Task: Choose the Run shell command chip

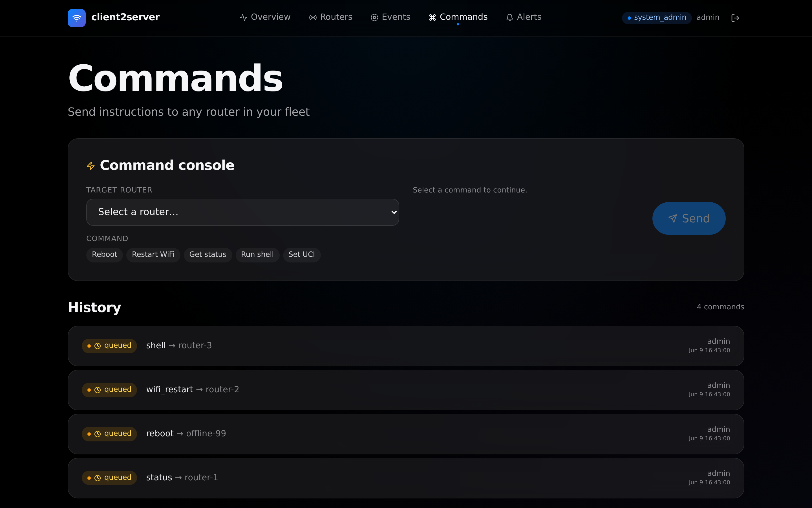Action: pos(257,255)
